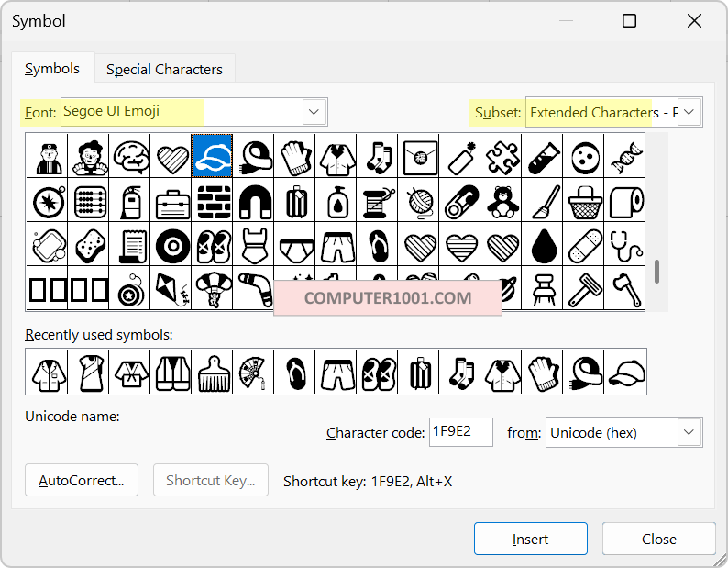Pick the heart with horizontal stripes symbol
This screenshot has height=568, width=728.
459,244
